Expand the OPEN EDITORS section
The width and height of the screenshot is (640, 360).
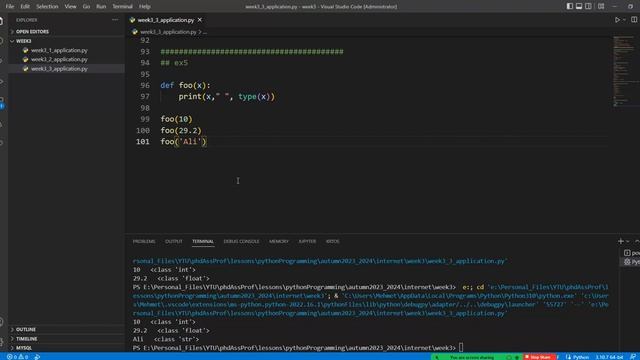(66, 31)
